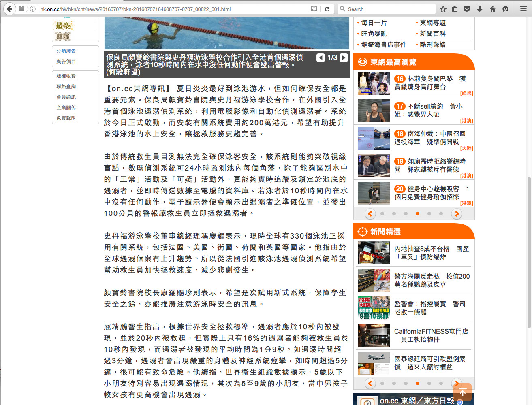Show next photo in article slideshow

click(344, 58)
